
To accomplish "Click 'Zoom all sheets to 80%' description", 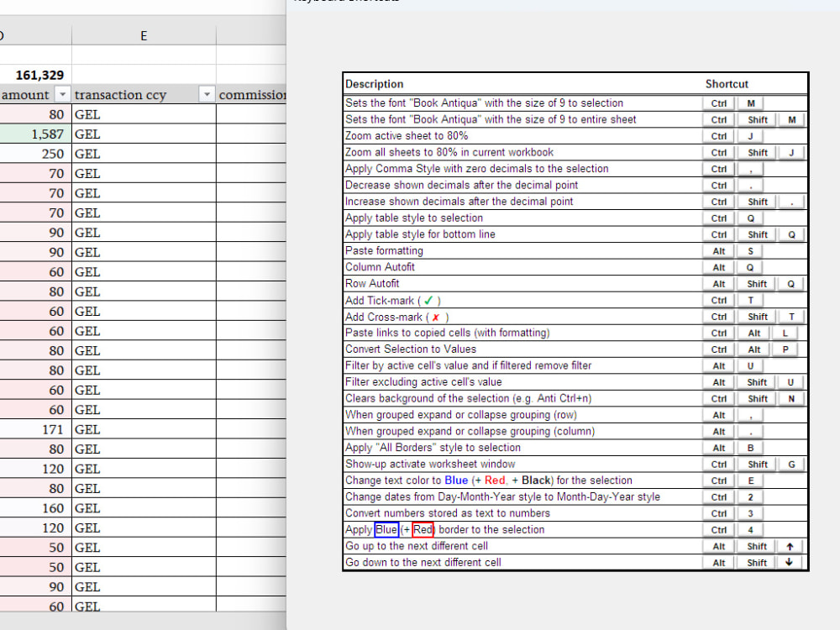I will [x=449, y=153].
